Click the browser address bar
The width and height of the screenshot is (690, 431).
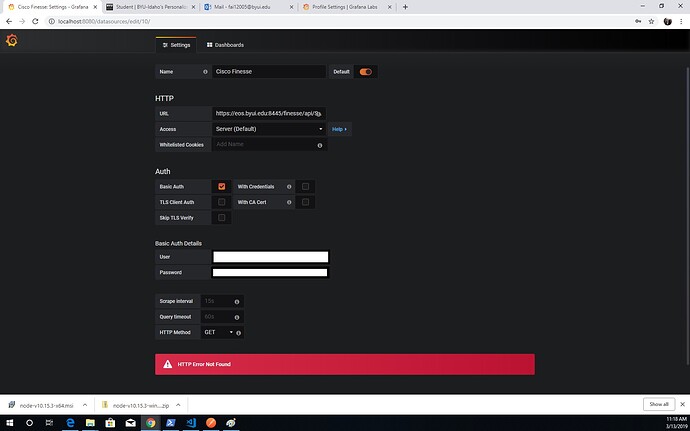pyautogui.click(x=339, y=21)
